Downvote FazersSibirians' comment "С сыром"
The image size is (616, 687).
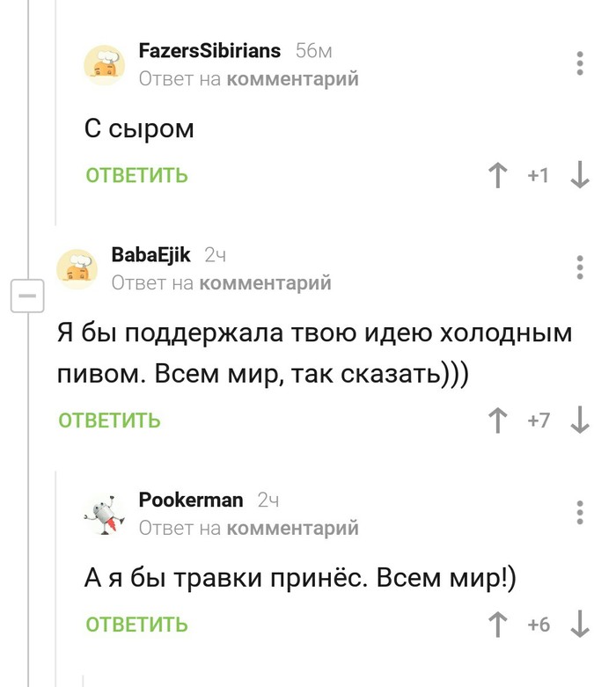(x=579, y=176)
